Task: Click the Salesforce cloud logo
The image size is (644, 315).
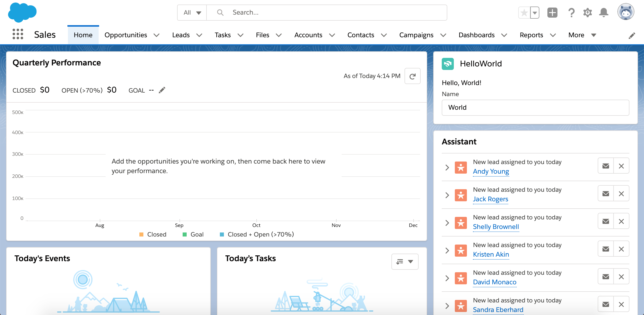Action: pos(22,12)
